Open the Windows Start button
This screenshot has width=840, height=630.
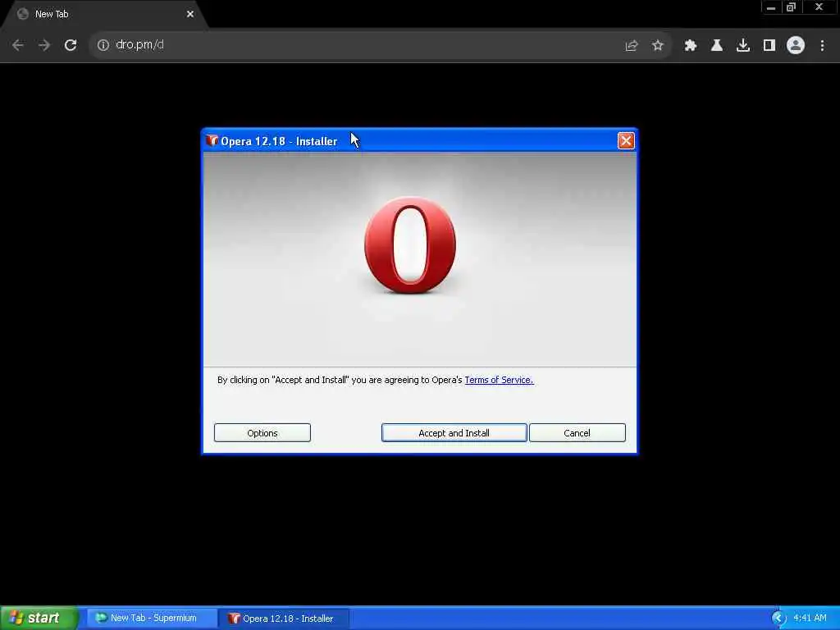point(39,618)
